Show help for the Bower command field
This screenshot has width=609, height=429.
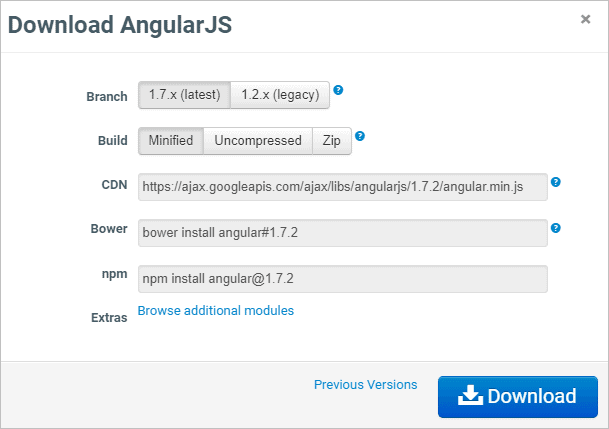(x=556, y=228)
